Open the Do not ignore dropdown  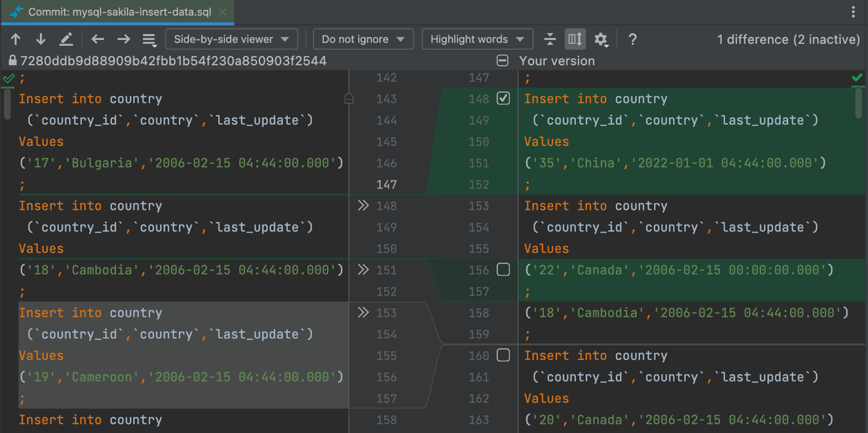coord(363,39)
